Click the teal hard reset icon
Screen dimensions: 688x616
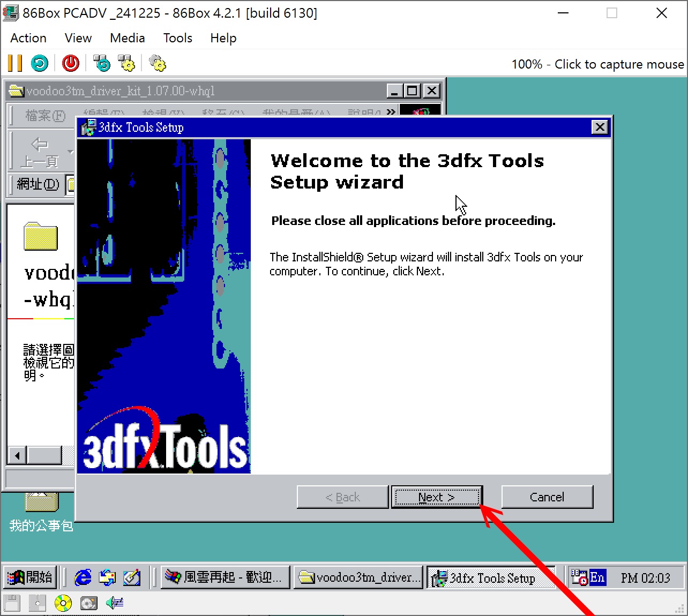(x=39, y=63)
